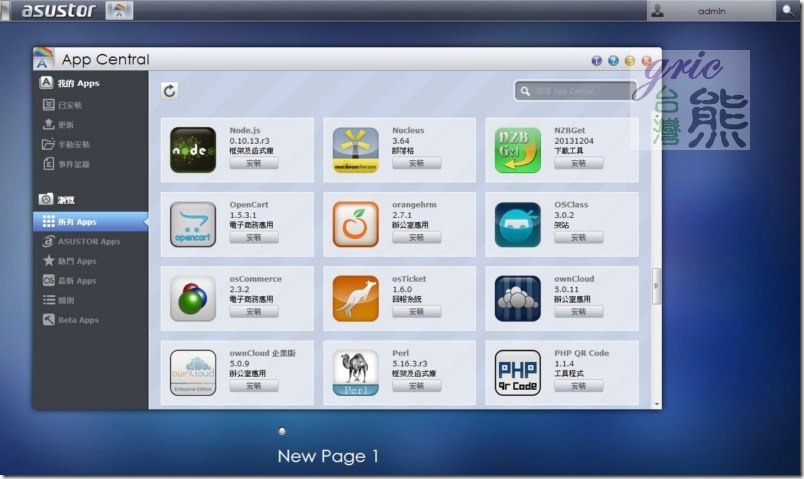Click the scrollbar down arrow
This screenshot has width=804, height=479.
coord(656,404)
